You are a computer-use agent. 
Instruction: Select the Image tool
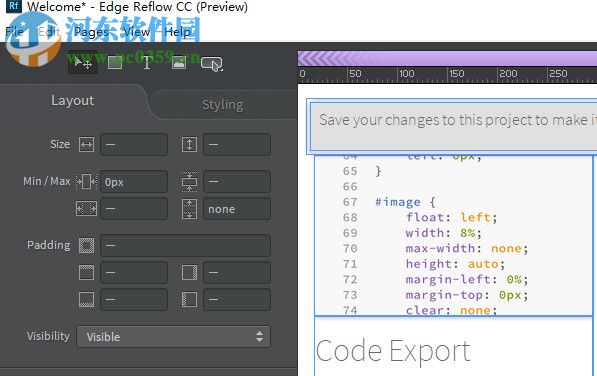click(x=179, y=62)
